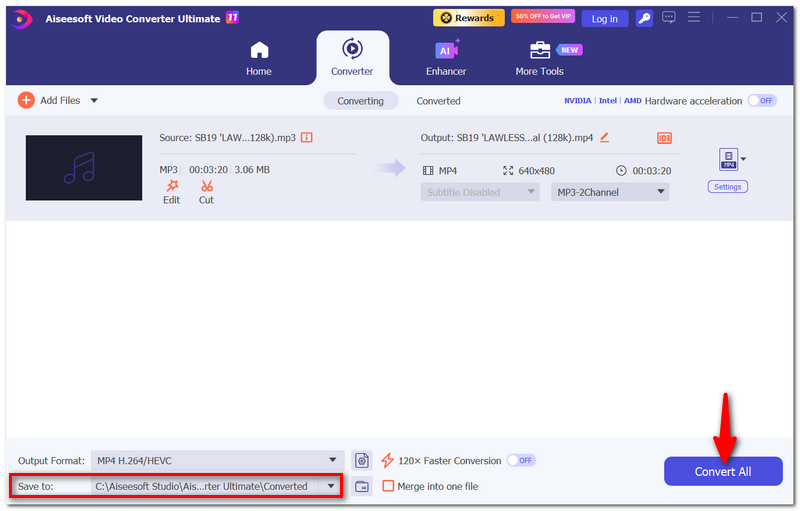Screen dimensions: 800x511
Task: Open the feedback chat icon
Action: pos(668,18)
